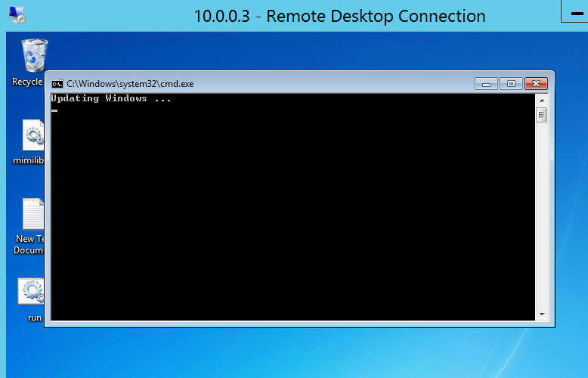Minimize the cmd.exe window
Screen dimensions: 588x378
click(x=486, y=83)
